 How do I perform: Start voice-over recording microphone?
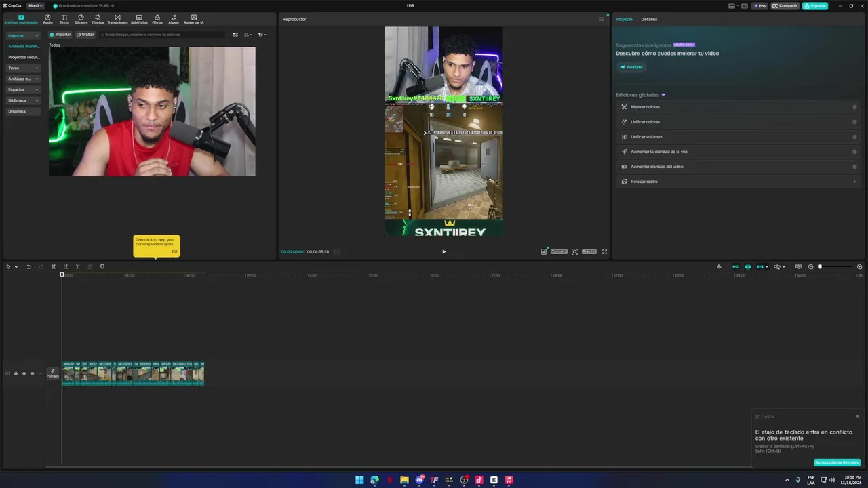tap(719, 266)
